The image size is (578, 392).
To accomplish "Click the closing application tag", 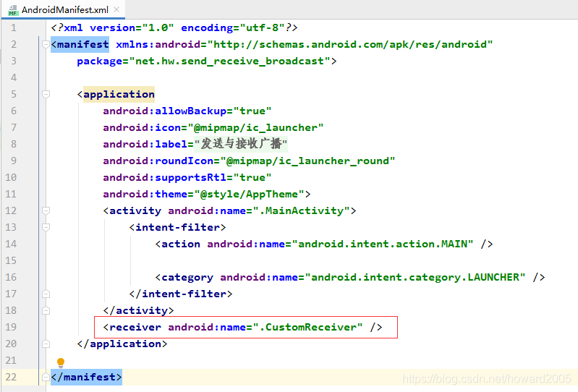I will [122, 344].
